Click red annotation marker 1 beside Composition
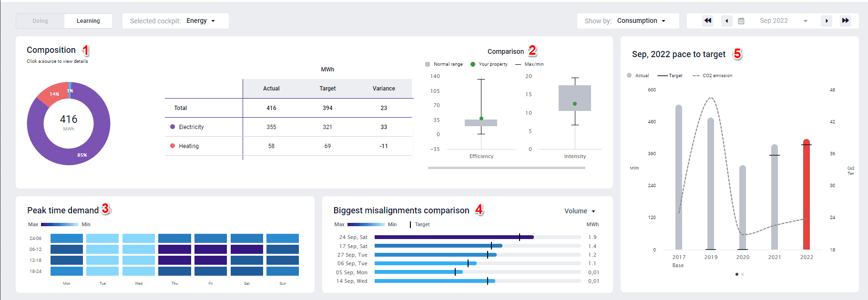 pos(86,50)
